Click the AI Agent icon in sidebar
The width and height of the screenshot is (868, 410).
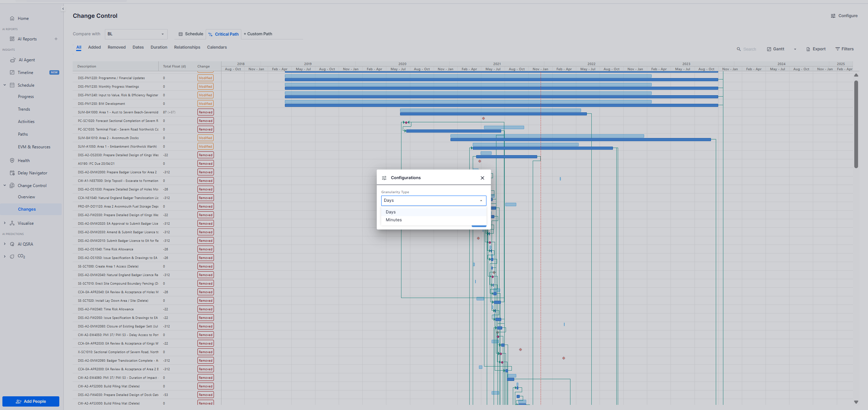pyautogui.click(x=13, y=60)
